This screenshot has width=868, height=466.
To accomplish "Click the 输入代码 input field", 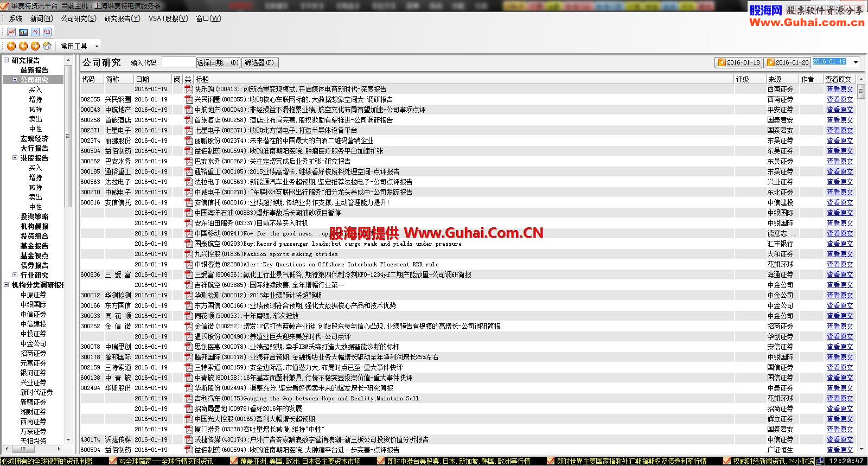I will pos(178,62).
